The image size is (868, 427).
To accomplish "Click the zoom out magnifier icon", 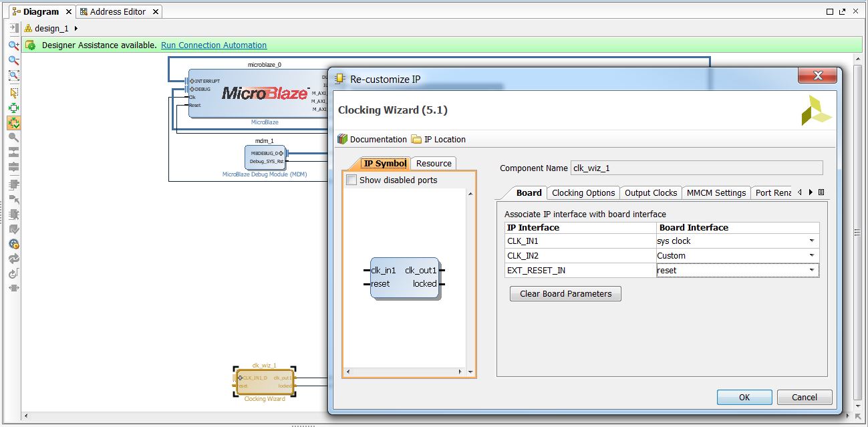I will click(x=13, y=61).
